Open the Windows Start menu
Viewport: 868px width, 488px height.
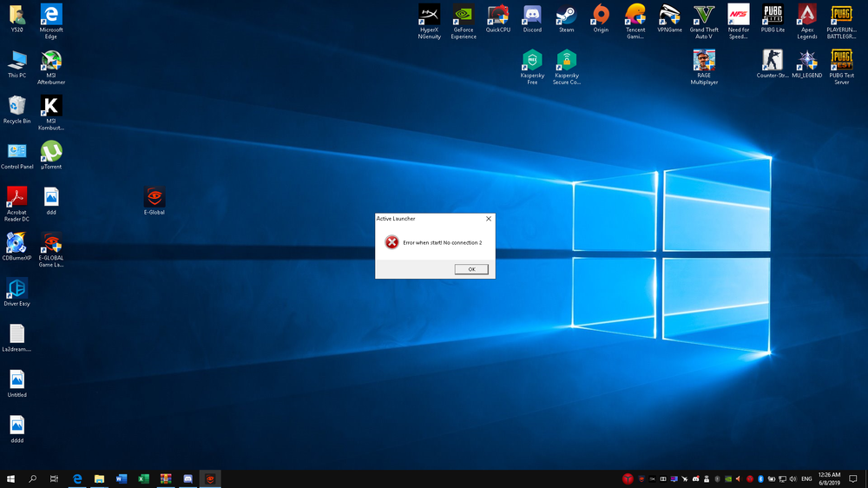(11, 478)
